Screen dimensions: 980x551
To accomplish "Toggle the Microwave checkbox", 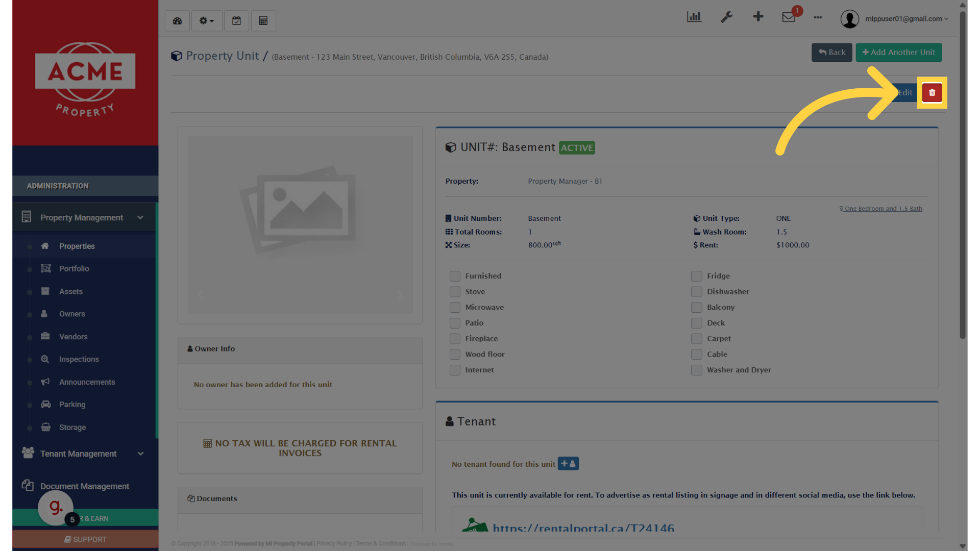I will [x=455, y=308].
